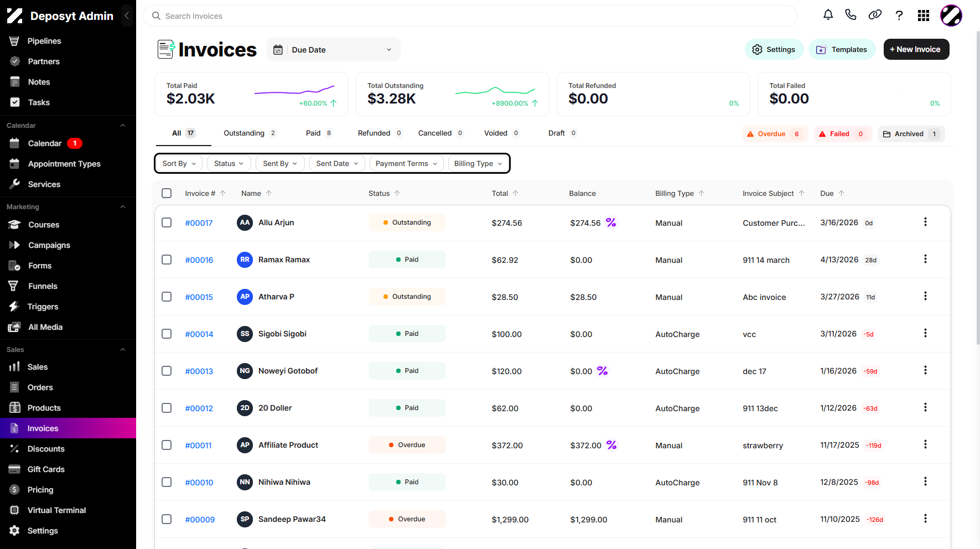Switch to the Draft tab
The width and height of the screenshot is (980, 549).
[563, 133]
